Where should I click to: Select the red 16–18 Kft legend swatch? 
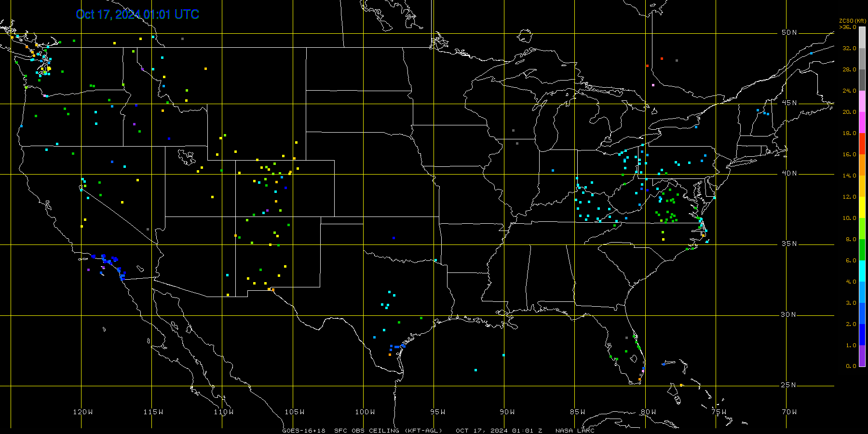tap(862, 144)
